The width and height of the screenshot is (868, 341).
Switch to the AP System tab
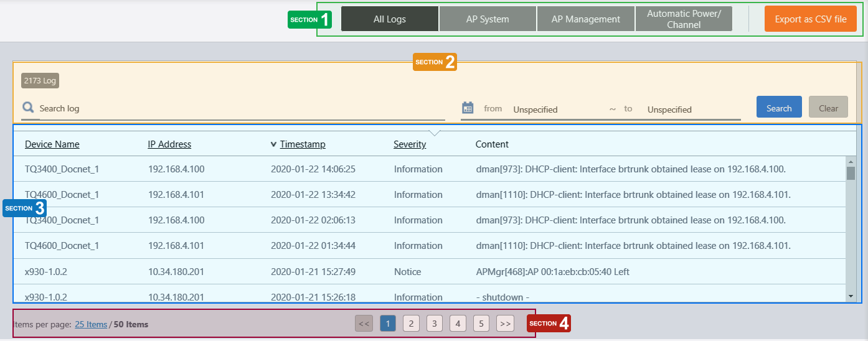(x=488, y=19)
